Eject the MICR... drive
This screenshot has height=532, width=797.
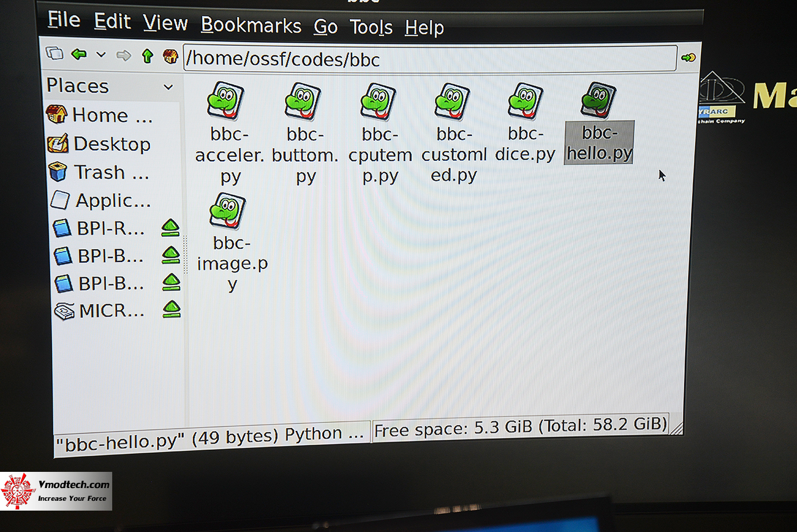tap(172, 309)
